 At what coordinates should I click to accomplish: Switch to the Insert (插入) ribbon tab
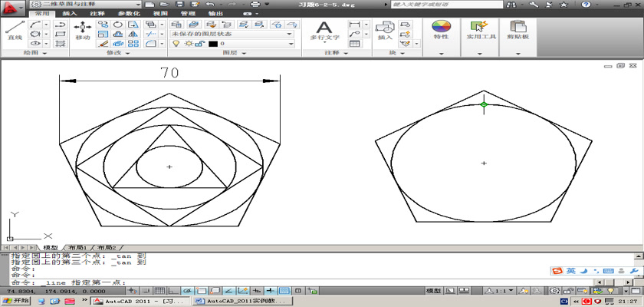(69, 13)
